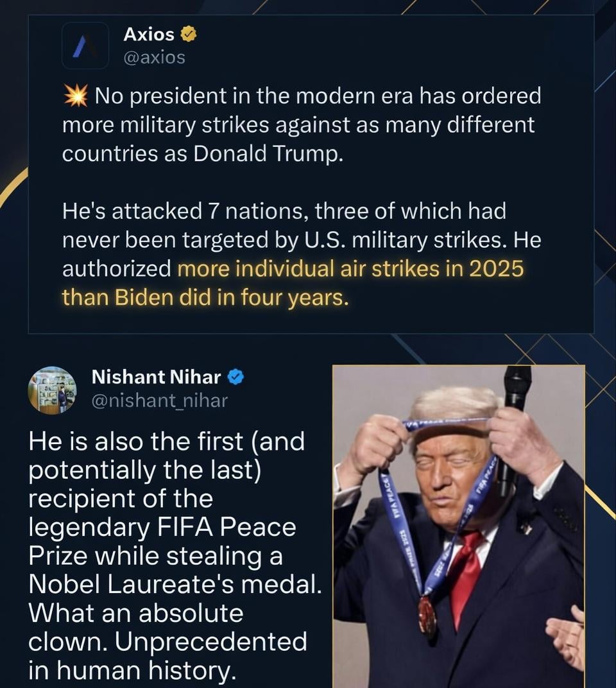Open the @axios handle
Image resolution: width=616 pixels, height=688 pixels.
pos(154,57)
